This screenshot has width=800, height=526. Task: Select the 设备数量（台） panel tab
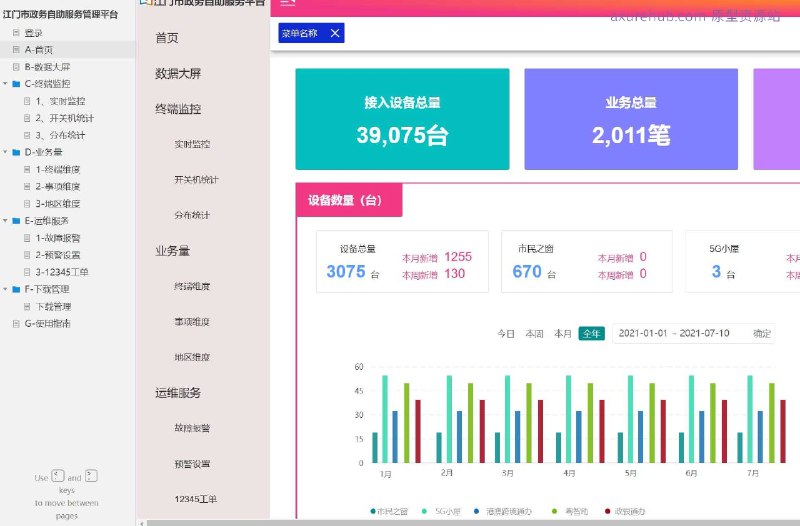pyautogui.click(x=349, y=200)
